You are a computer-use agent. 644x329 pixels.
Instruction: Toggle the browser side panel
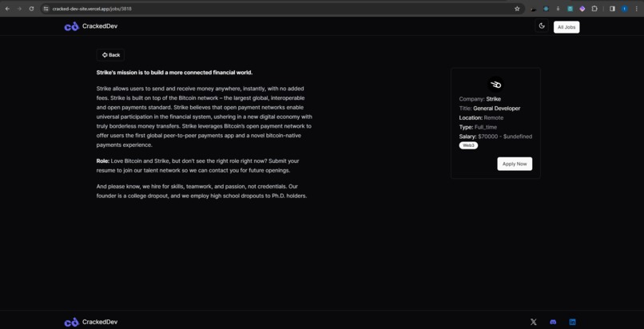click(x=612, y=9)
